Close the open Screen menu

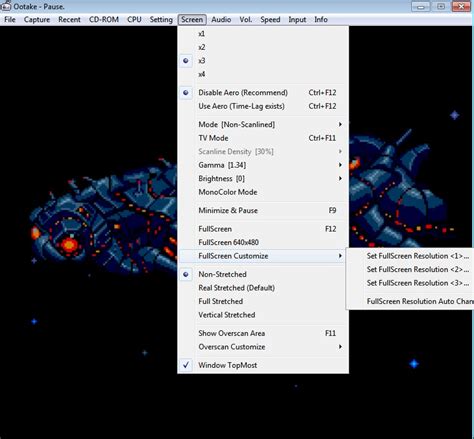coord(192,20)
